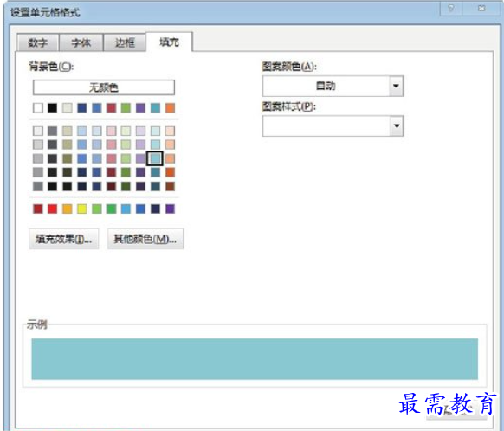Switch to the 数字 tab
The image size is (504, 431).
coord(37,42)
